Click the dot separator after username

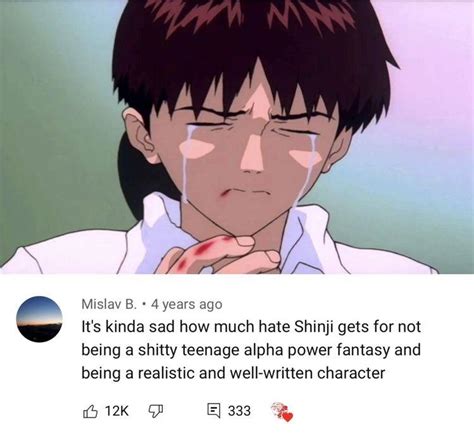pyautogui.click(x=144, y=304)
